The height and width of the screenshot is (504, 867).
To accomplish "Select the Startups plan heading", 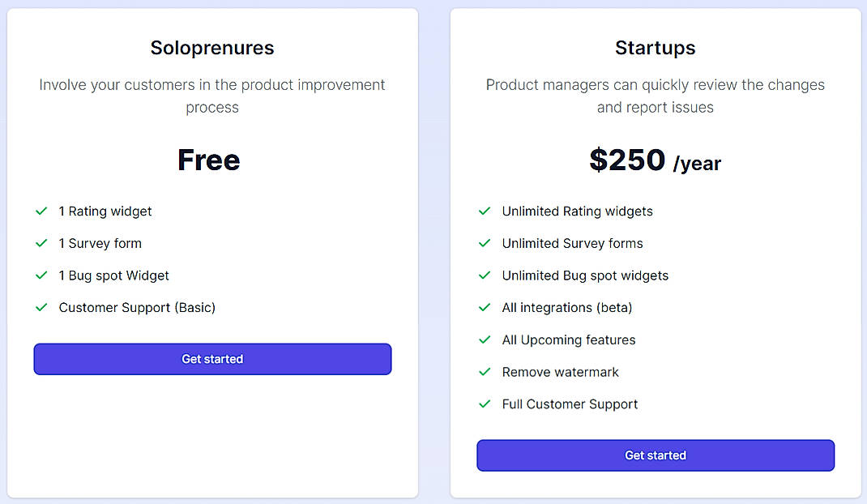I will coord(655,48).
